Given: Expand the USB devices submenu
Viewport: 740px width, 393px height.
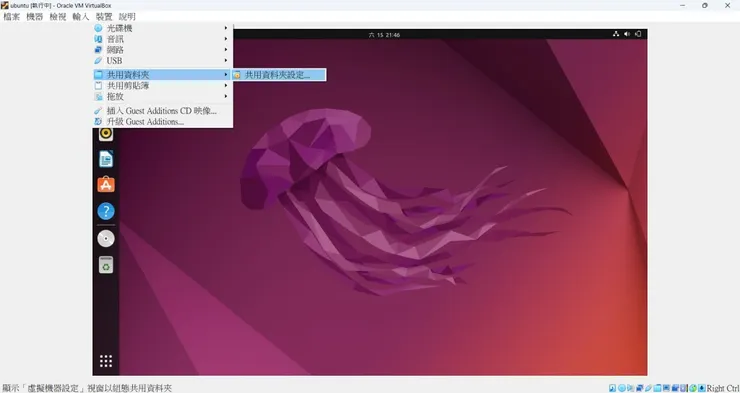Looking at the screenshot, I should coord(162,60).
